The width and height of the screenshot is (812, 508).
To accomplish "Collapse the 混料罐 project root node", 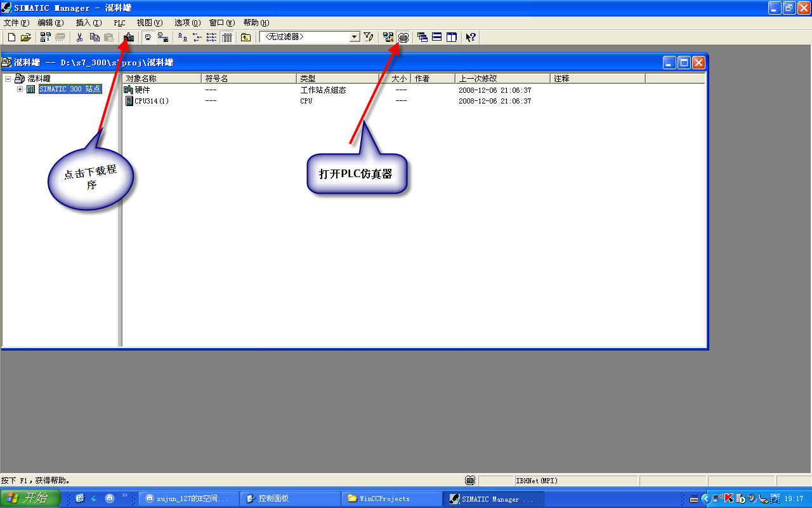I will (x=8, y=79).
